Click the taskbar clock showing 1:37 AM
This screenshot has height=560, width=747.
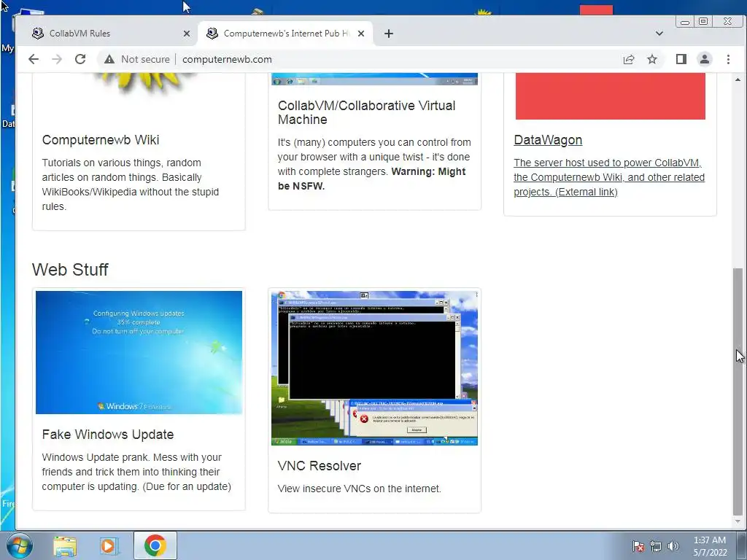709,546
